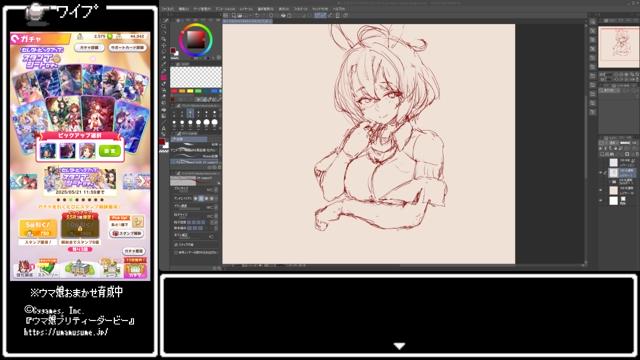
Task: Click the locked 10-pull gacha button
Action: pos(80,227)
